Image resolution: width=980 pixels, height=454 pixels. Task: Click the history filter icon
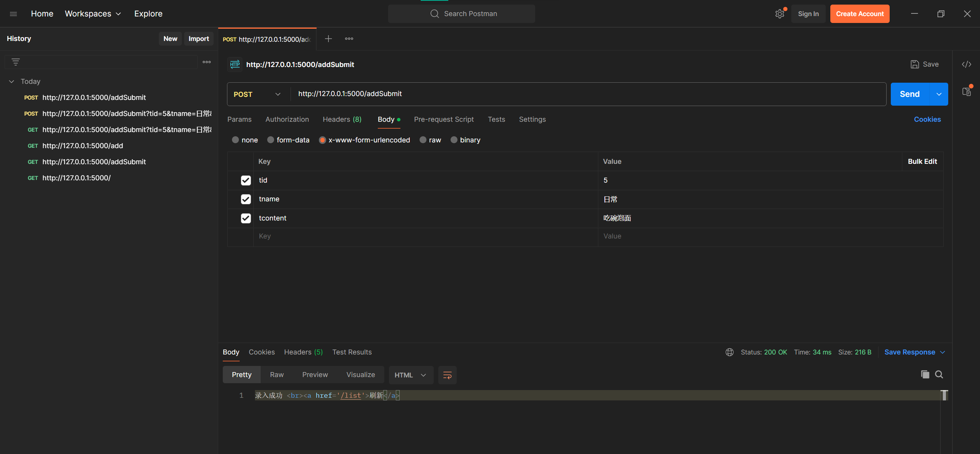tap(16, 62)
